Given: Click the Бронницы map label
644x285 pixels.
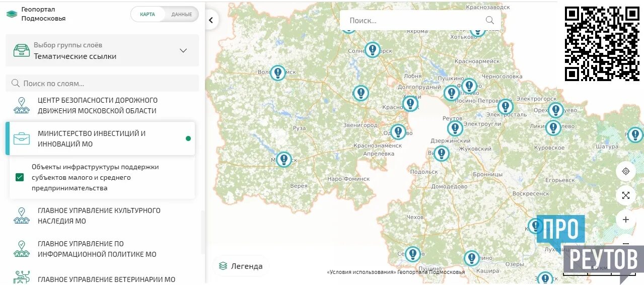Looking at the screenshot, I should point(488,174).
